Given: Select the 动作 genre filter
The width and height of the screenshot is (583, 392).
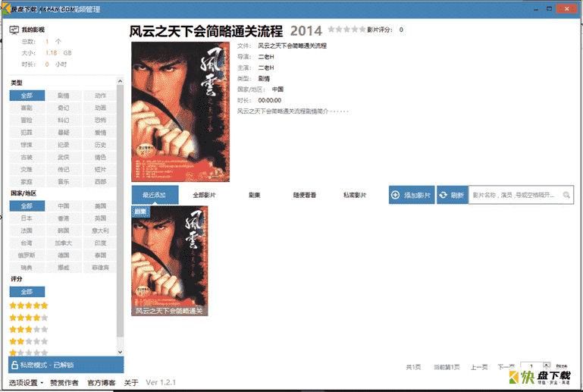Looking at the screenshot, I should click(100, 96).
